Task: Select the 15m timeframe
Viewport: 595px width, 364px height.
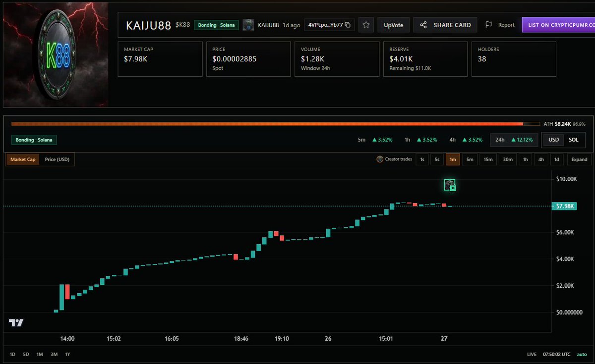Action: tap(488, 159)
